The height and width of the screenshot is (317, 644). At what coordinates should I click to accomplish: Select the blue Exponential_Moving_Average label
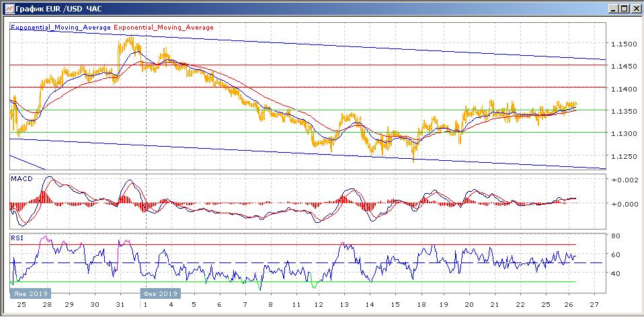pos(61,28)
